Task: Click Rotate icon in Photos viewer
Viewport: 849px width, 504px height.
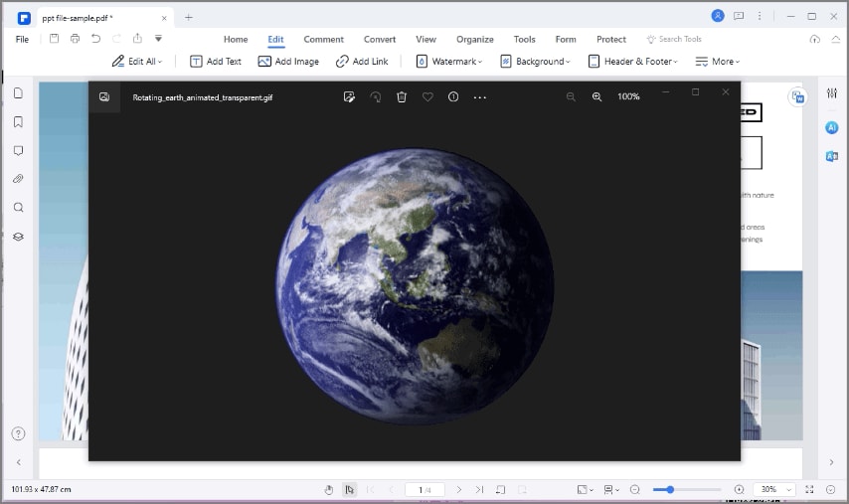Action: pyautogui.click(x=375, y=96)
